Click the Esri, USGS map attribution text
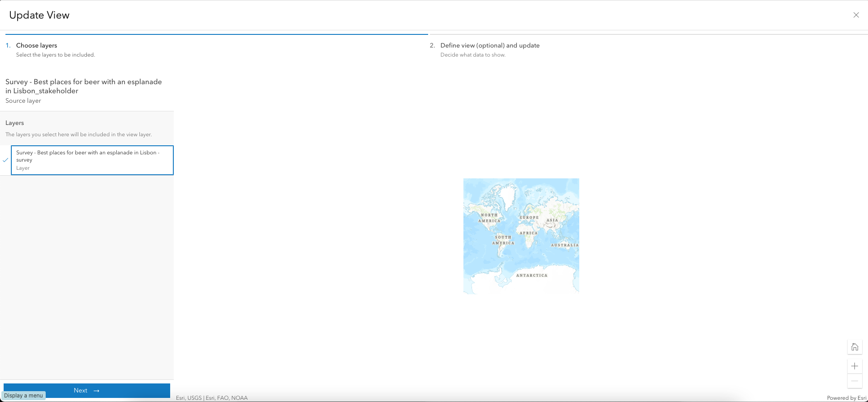 pyautogui.click(x=212, y=398)
